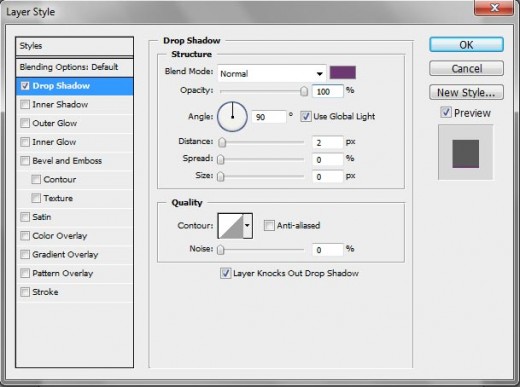Screen dimensions: 520x387
Task: Click the Distance value field
Action: [327, 143]
